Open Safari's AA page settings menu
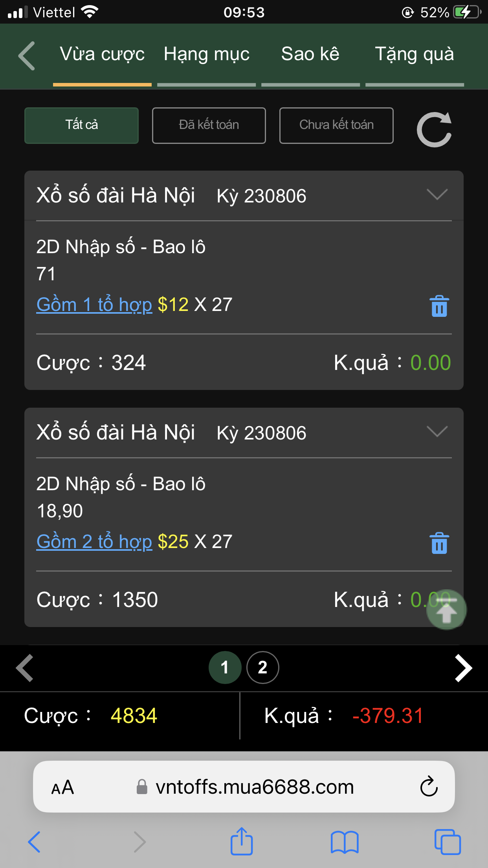This screenshot has height=868, width=488. click(x=62, y=787)
